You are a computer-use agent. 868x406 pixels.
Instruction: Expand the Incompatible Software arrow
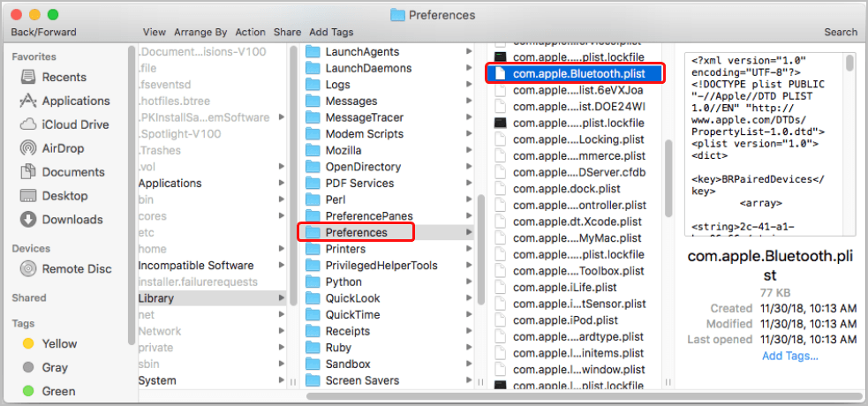point(282,266)
